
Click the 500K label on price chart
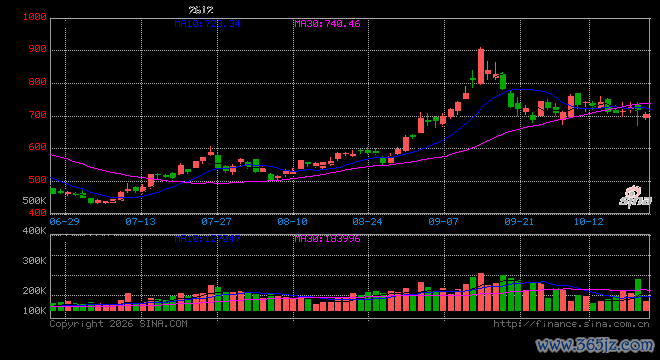click(35, 201)
